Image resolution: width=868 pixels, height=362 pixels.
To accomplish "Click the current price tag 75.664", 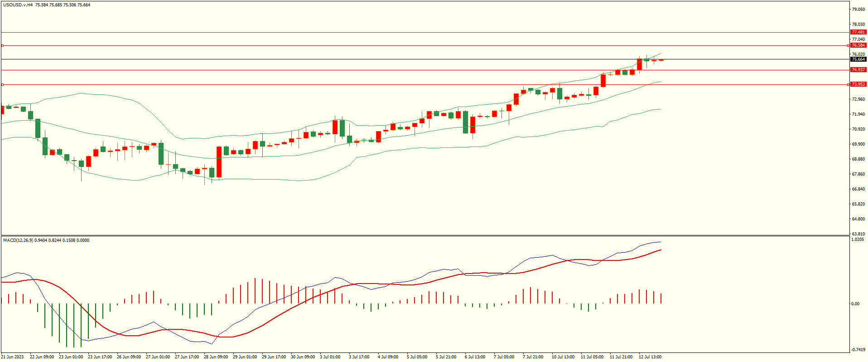I will pos(858,59).
